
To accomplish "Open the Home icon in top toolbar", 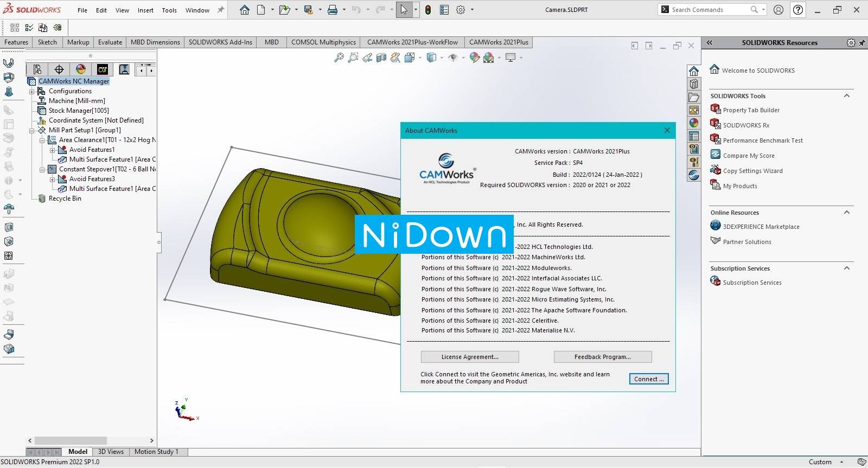I will [x=245, y=10].
